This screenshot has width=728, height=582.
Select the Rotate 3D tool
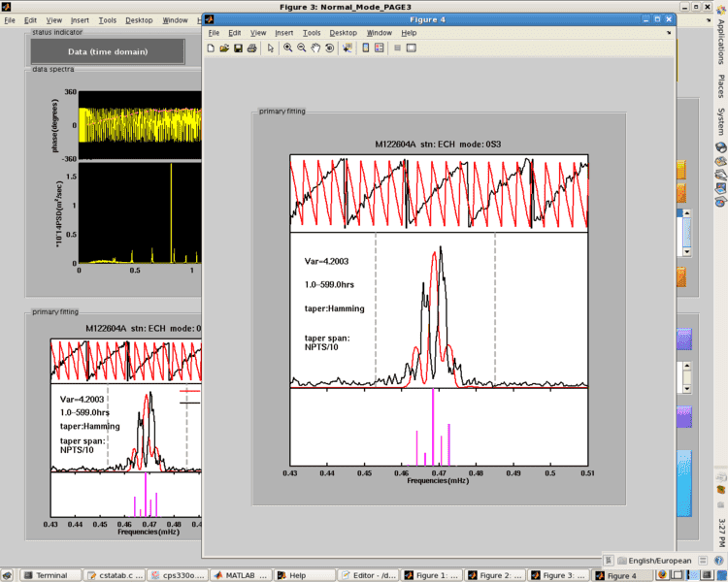coord(329,48)
